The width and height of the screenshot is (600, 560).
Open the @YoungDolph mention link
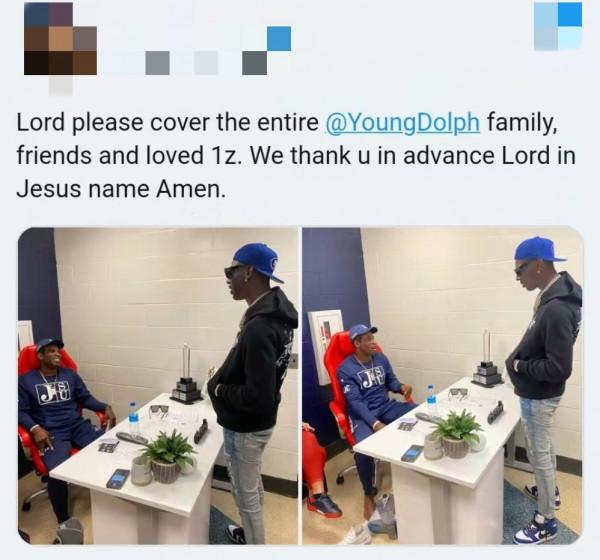point(403,122)
